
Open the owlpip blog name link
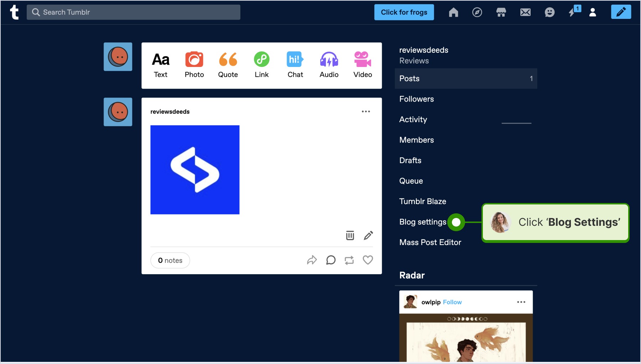click(x=431, y=302)
